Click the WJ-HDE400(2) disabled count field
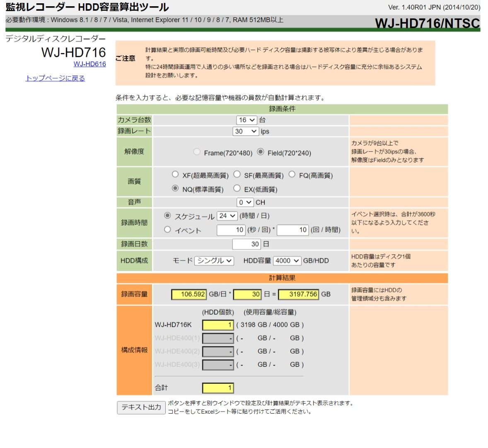The width and height of the screenshot is (488, 448). tap(218, 352)
